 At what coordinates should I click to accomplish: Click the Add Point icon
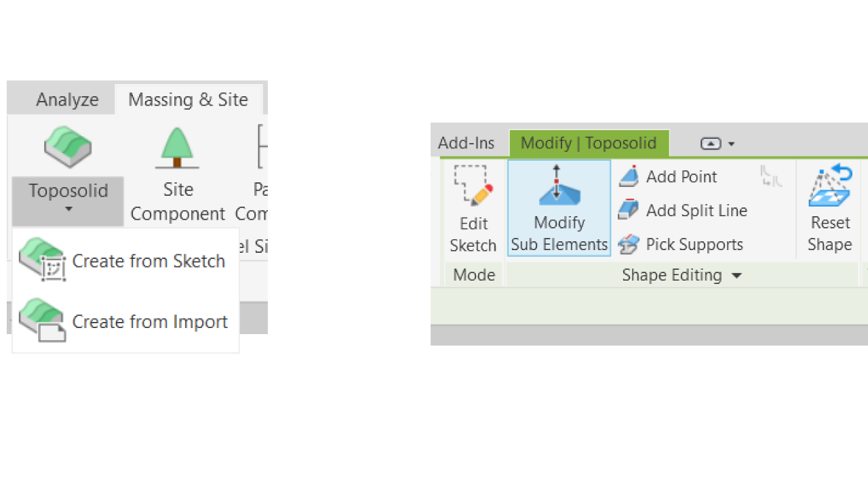click(629, 176)
